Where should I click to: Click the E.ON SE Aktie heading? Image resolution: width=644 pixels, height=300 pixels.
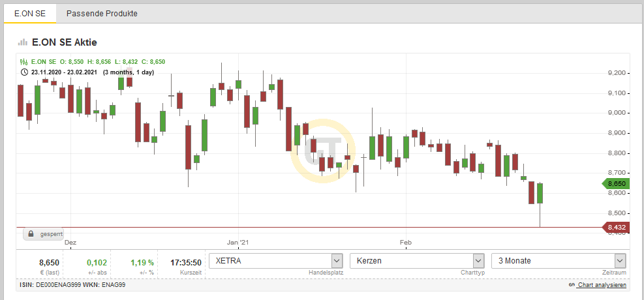[64, 42]
